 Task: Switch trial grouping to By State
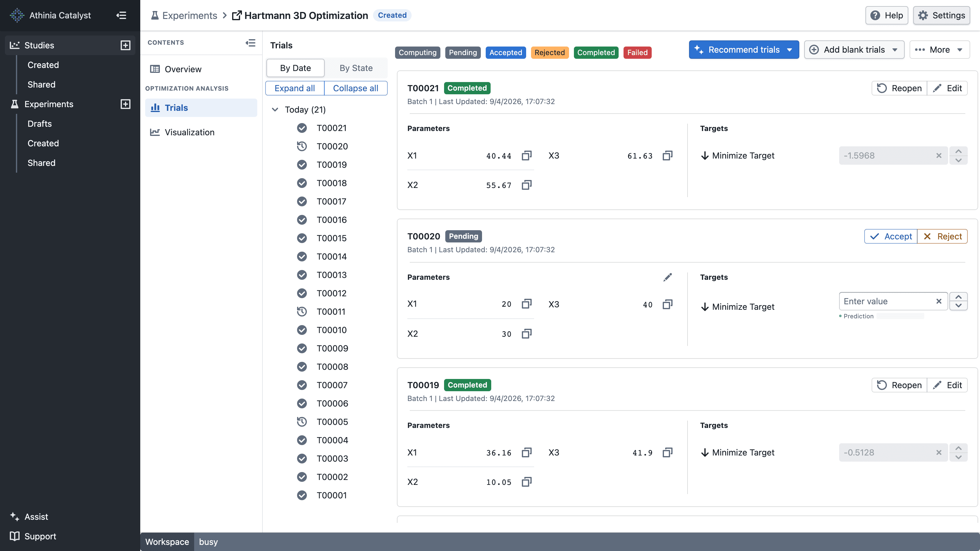pyautogui.click(x=356, y=68)
